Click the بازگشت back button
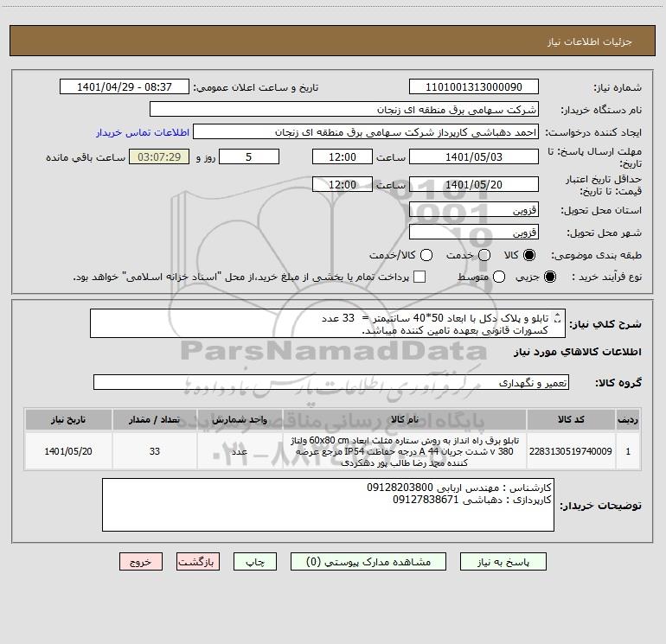 tap(198, 562)
